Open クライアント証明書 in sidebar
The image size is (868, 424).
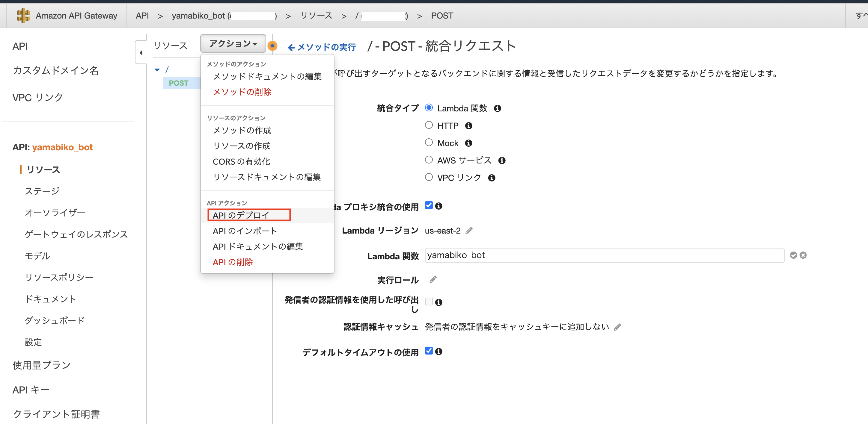[56, 414]
